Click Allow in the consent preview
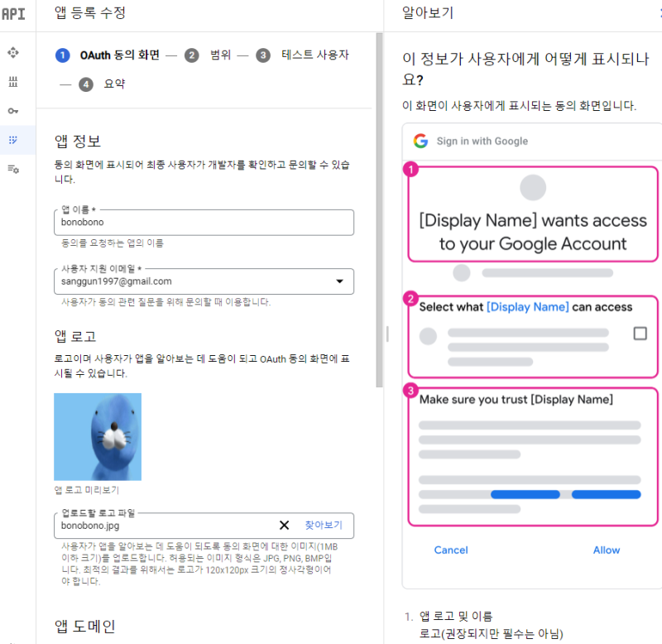 click(x=607, y=550)
